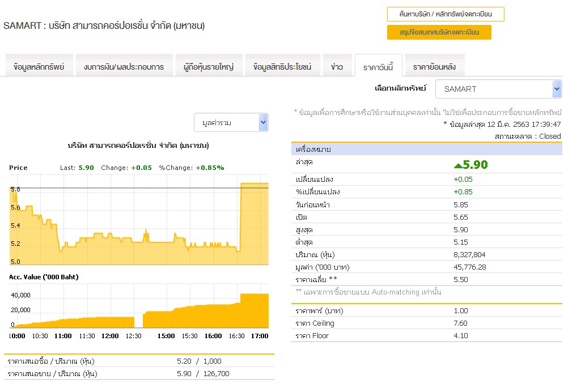Click the green up-arrow beside 5.90

(458, 165)
